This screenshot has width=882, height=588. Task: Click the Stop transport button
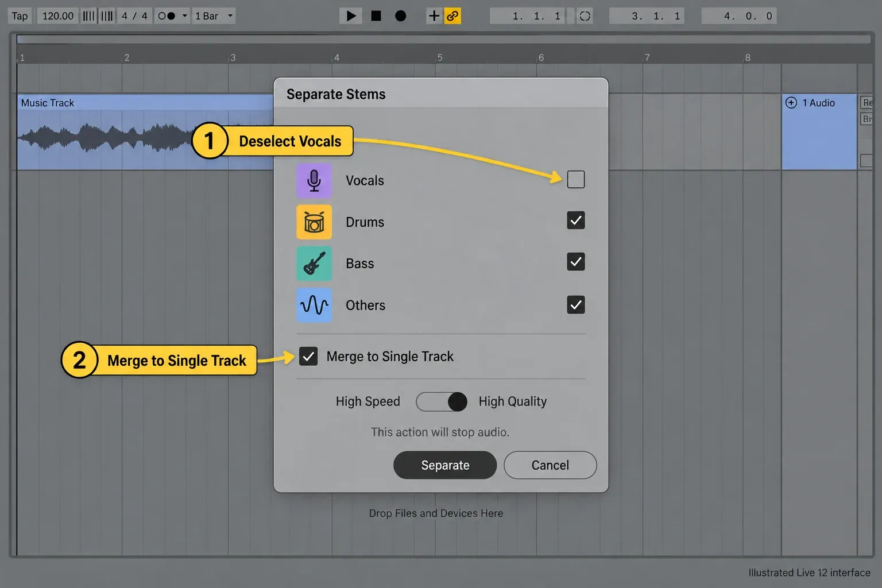tap(376, 16)
